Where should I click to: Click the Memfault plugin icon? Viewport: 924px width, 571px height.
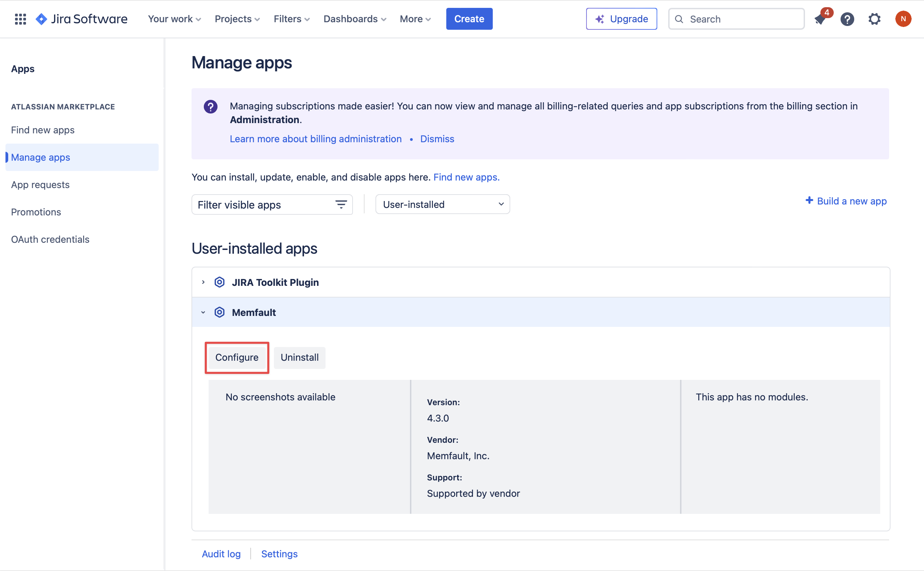click(x=220, y=312)
